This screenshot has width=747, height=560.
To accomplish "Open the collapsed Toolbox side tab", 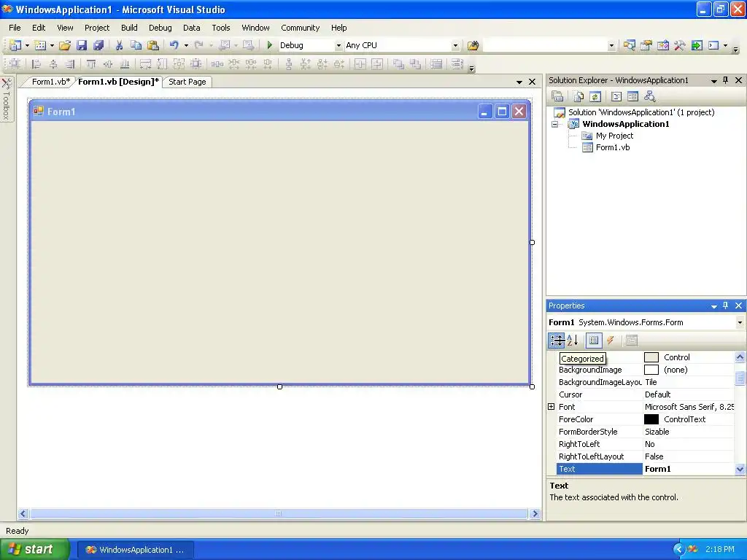I will (x=6, y=99).
